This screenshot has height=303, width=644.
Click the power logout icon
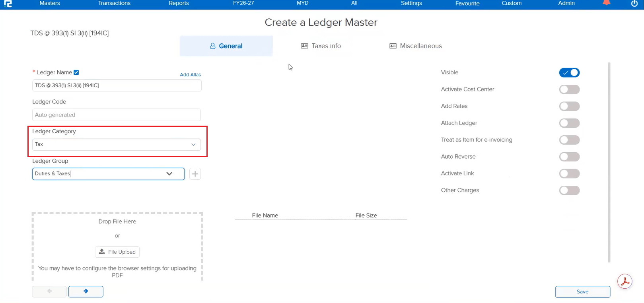click(634, 4)
